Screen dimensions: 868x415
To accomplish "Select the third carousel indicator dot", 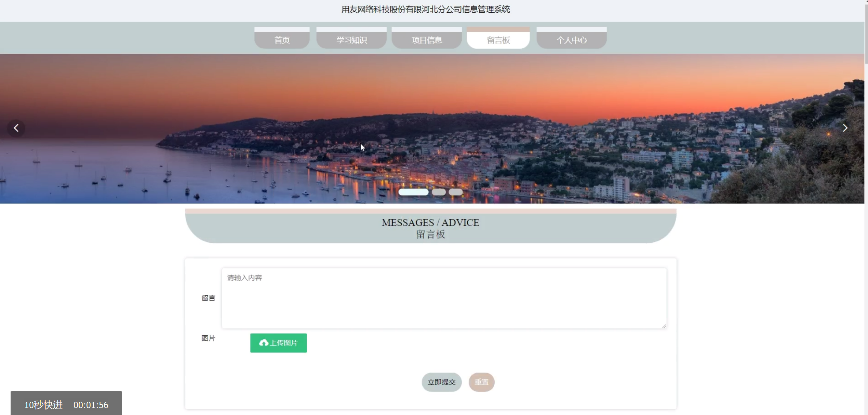I will (x=455, y=192).
